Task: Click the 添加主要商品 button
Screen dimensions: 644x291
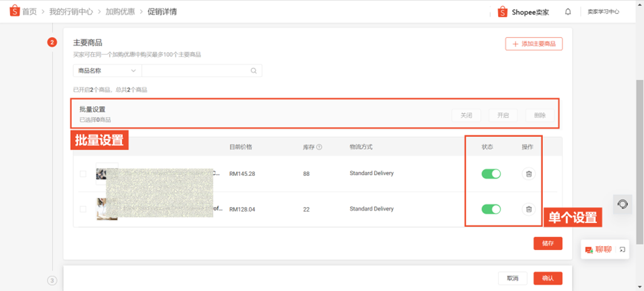Action: point(534,44)
